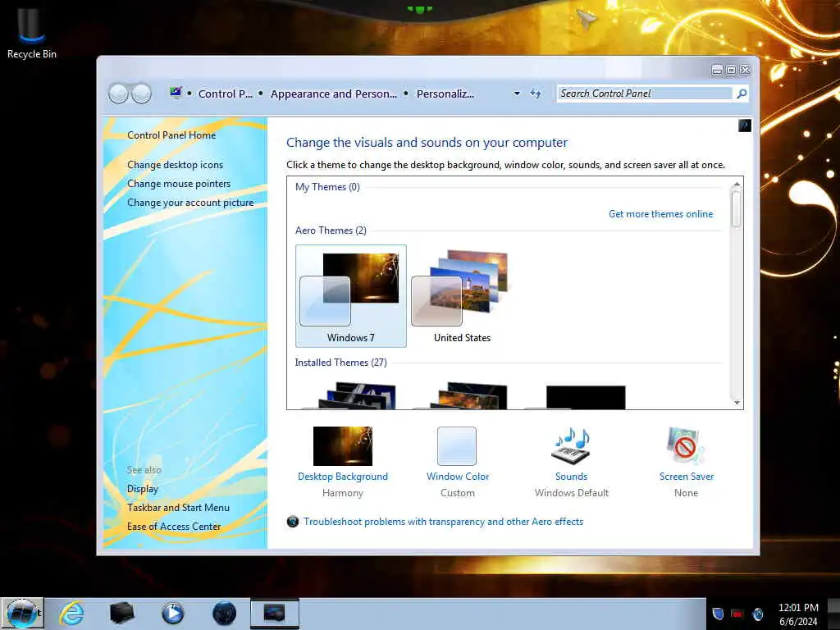
Task: Open the Start menu orb
Action: pyautogui.click(x=22, y=613)
